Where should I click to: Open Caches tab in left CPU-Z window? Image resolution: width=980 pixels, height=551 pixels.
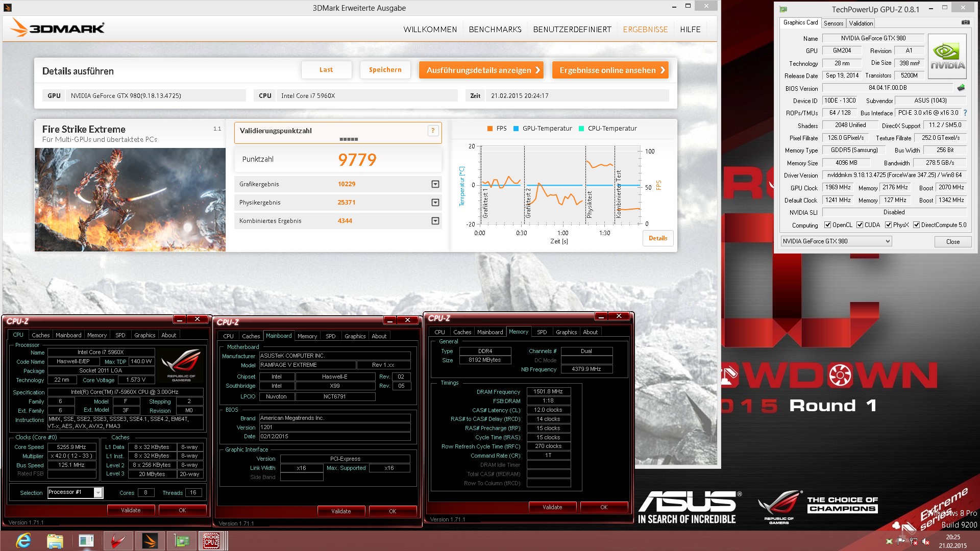(41, 335)
